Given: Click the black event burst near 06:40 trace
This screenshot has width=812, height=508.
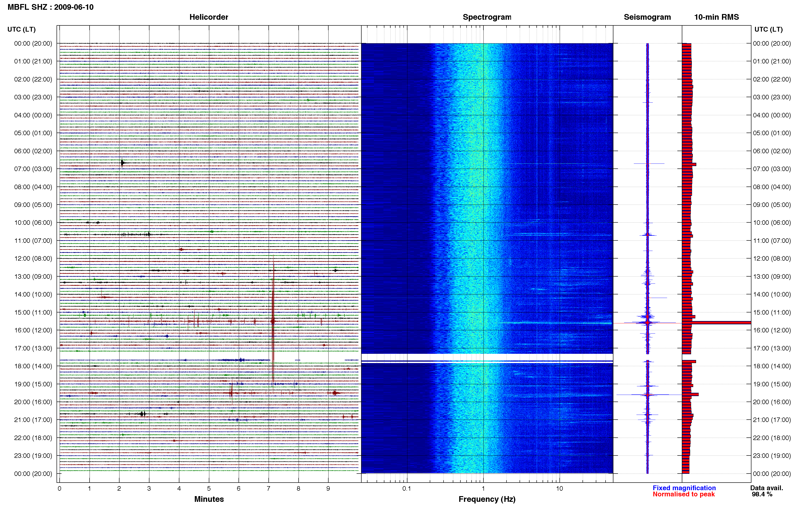Looking at the screenshot, I should 123,163.
